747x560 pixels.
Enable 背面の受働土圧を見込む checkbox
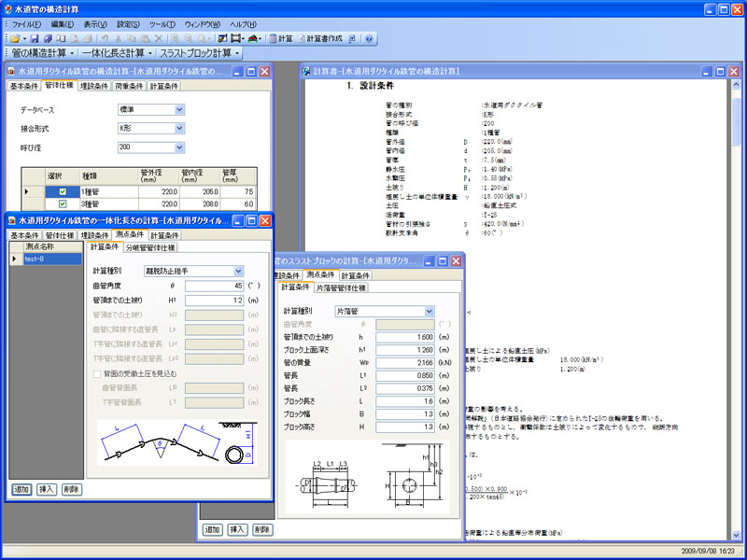pyautogui.click(x=97, y=373)
